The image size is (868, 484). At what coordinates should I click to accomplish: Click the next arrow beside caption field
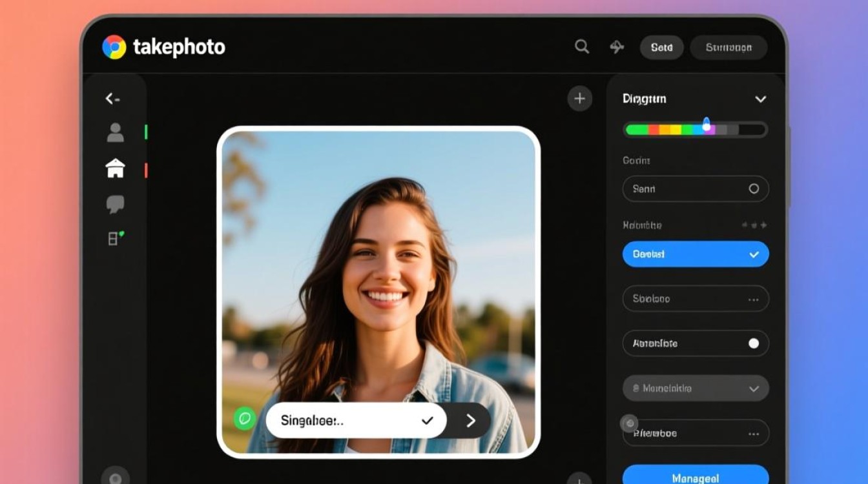tap(471, 421)
